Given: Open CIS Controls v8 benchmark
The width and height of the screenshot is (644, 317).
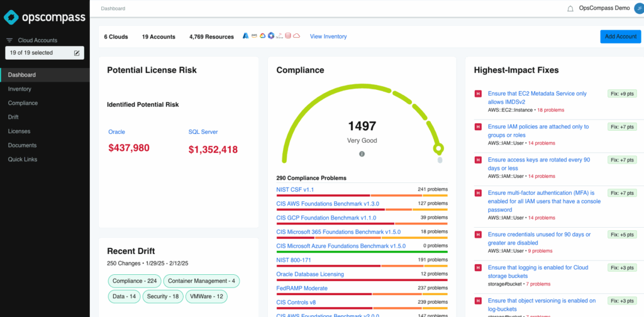Looking at the screenshot, I should click(x=296, y=302).
